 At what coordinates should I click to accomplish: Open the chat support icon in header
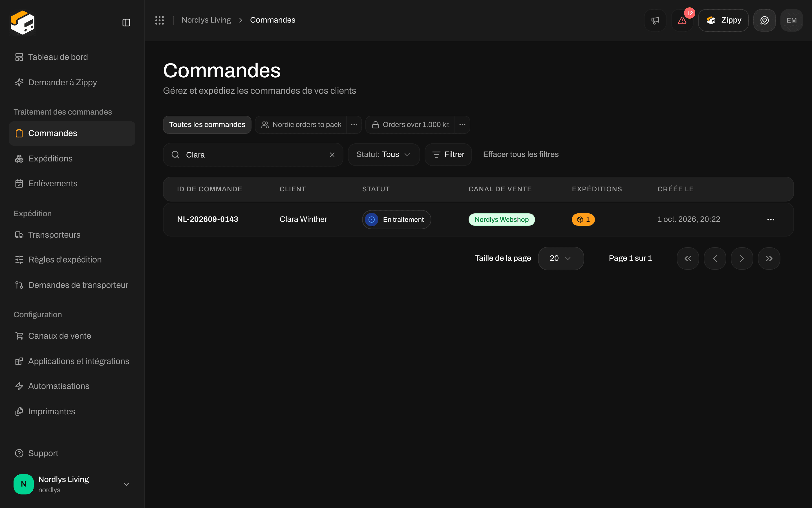pos(764,20)
